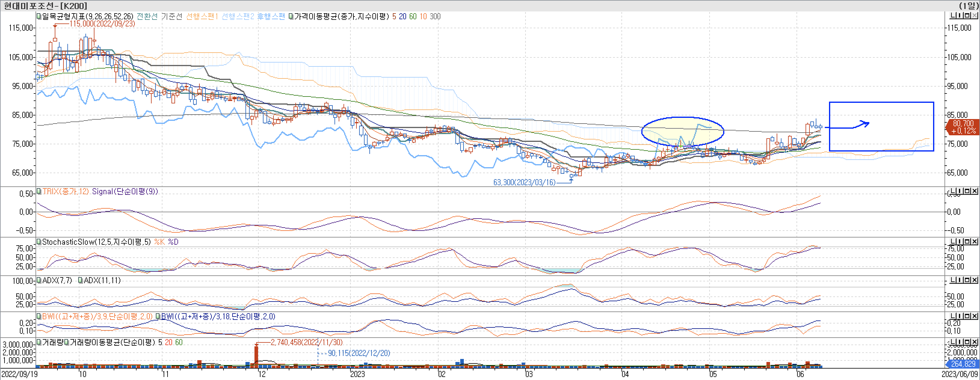Click vertical bar button on main price panel
This screenshot has width=980, height=380.
point(960,16)
